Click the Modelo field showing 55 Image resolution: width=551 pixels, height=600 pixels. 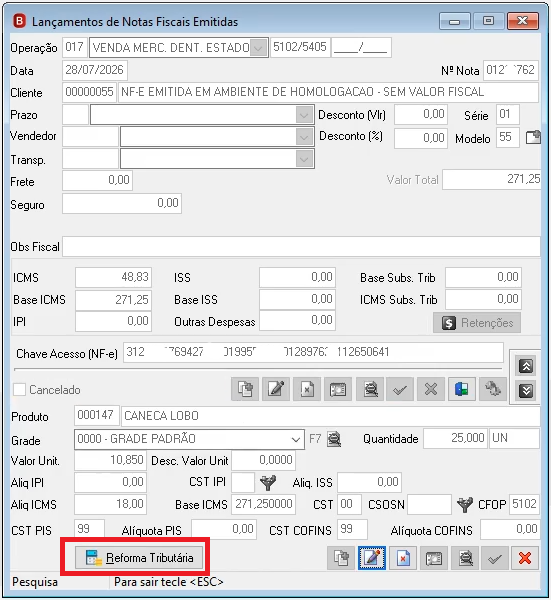point(508,137)
